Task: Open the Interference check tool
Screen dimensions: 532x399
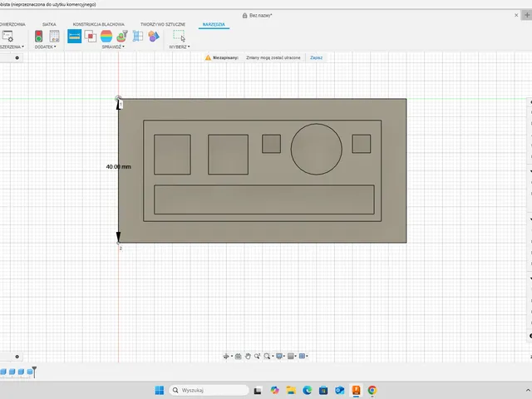Action: pyautogui.click(x=91, y=37)
